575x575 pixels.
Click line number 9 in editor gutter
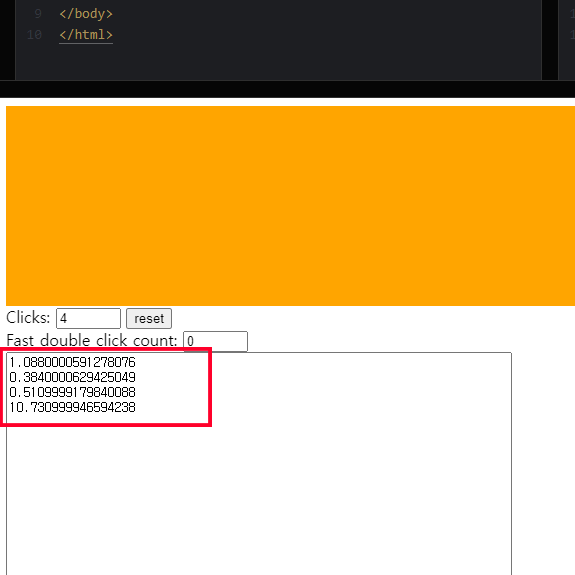pos(38,14)
